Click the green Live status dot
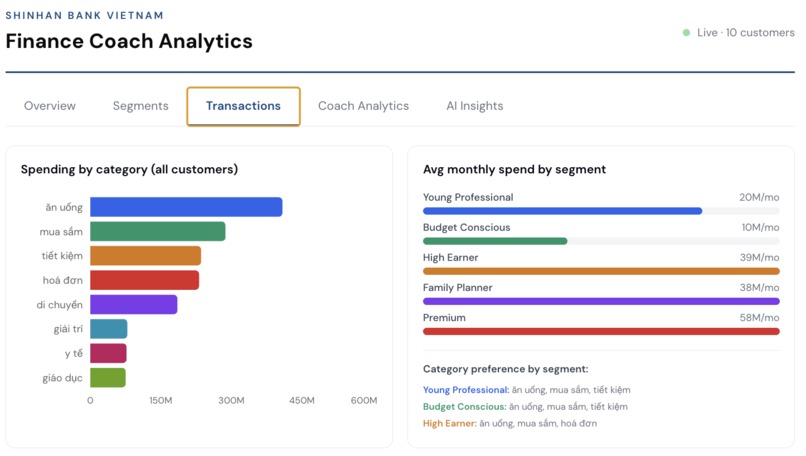 686,33
